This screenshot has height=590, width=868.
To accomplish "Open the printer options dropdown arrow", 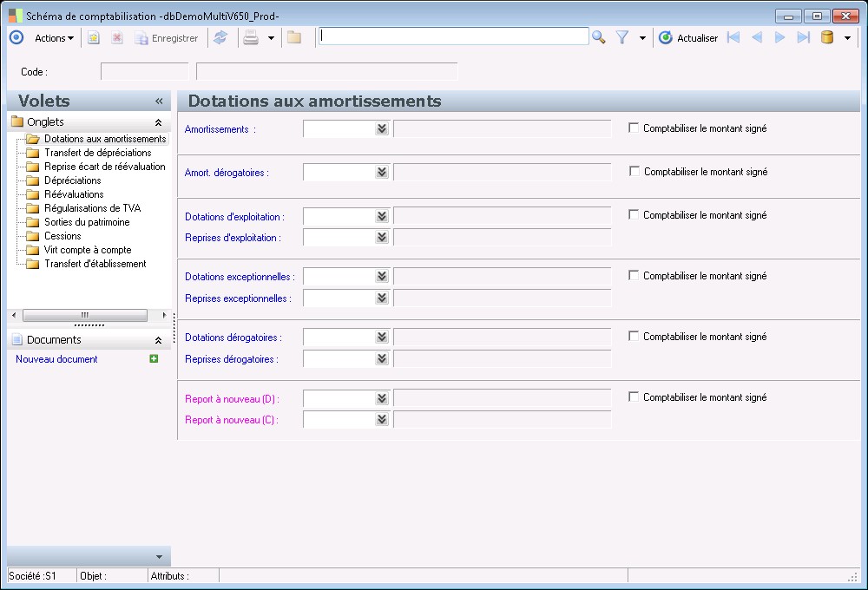I will click(x=271, y=38).
